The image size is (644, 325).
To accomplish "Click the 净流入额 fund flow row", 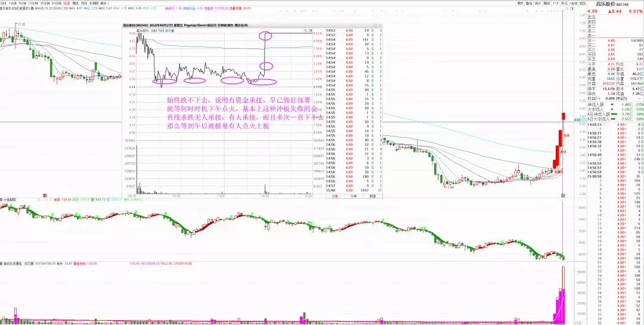I will click(x=615, y=105).
